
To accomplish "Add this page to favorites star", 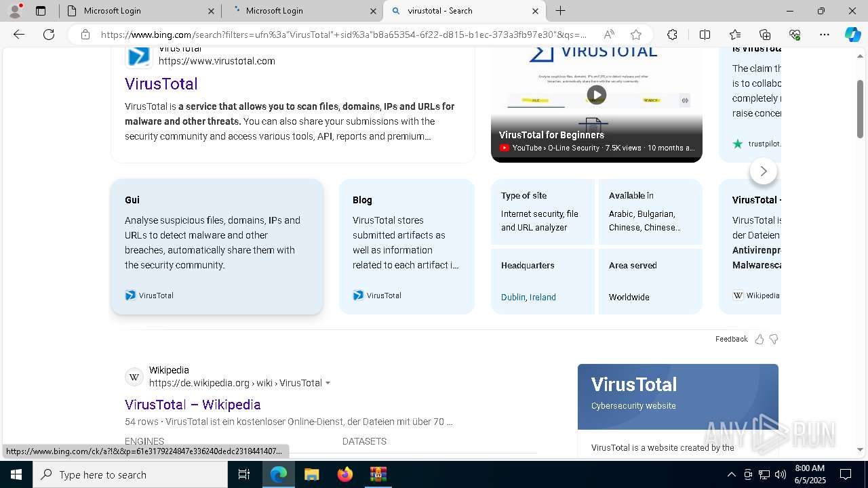I will coord(636,35).
